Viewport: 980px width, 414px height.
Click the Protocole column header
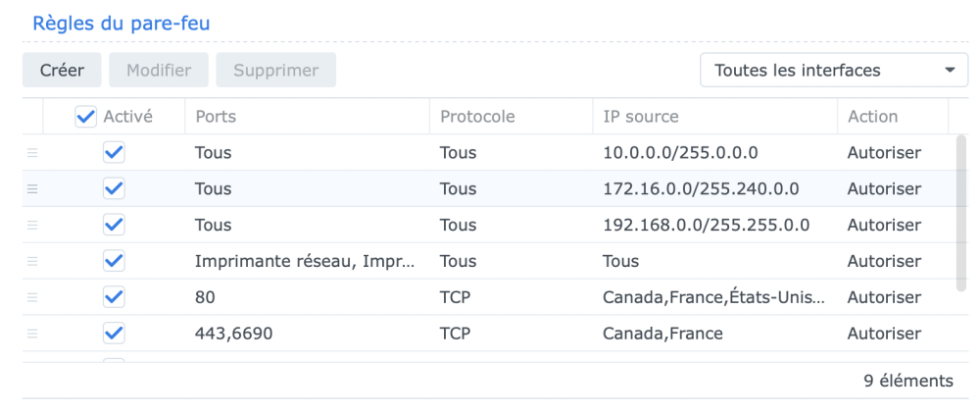click(x=510, y=117)
